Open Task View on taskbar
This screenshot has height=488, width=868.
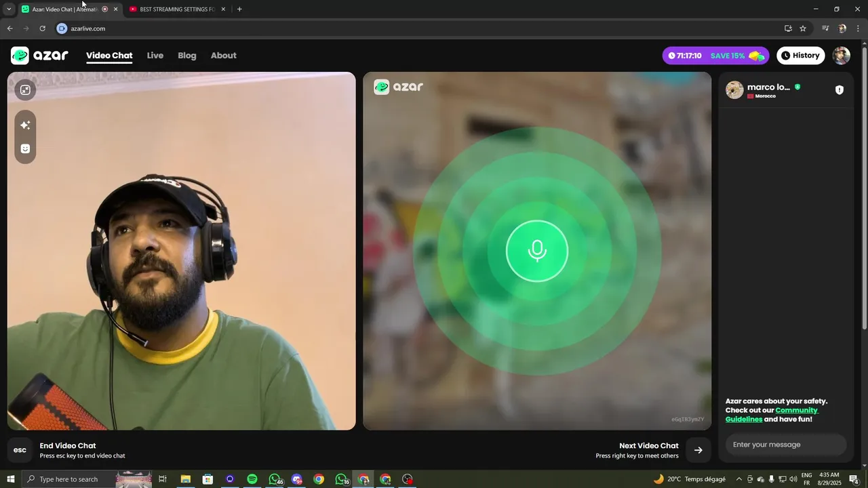pyautogui.click(x=163, y=479)
